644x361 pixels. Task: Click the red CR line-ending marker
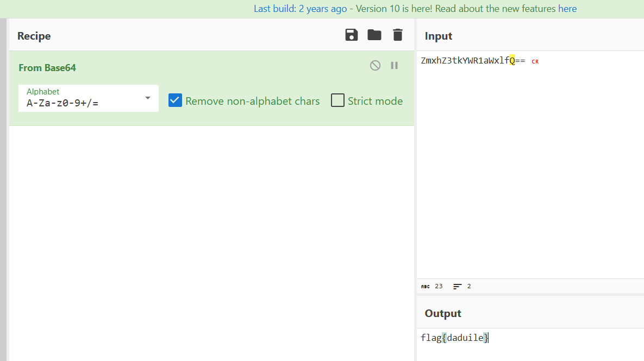535,61
